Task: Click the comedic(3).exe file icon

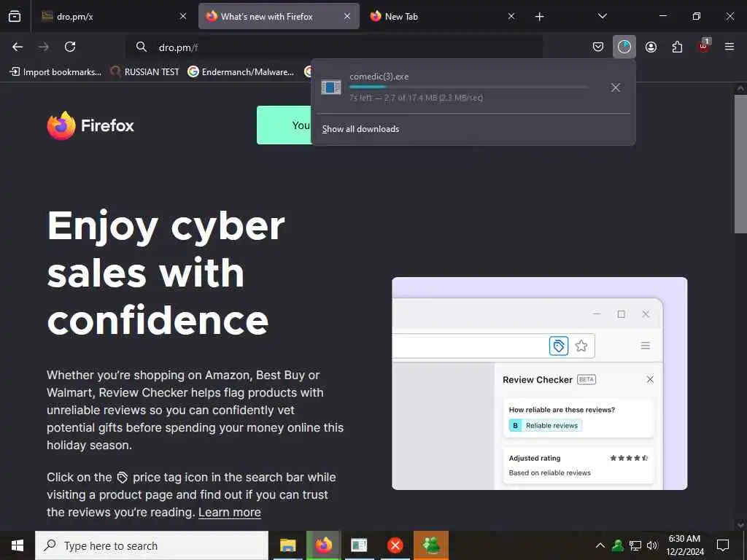Action: [331, 87]
